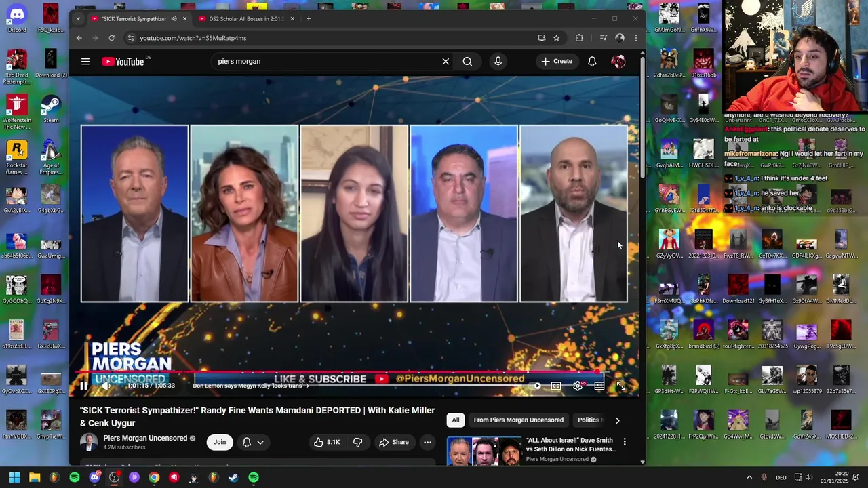Show more filter chips with the right arrow
The height and width of the screenshot is (488, 868).
click(x=617, y=420)
